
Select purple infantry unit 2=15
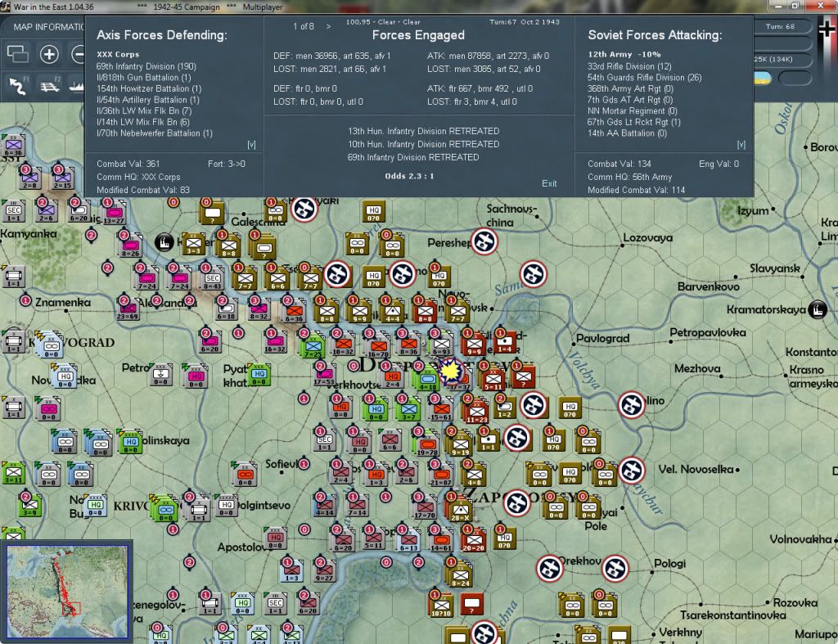(x=62, y=178)
